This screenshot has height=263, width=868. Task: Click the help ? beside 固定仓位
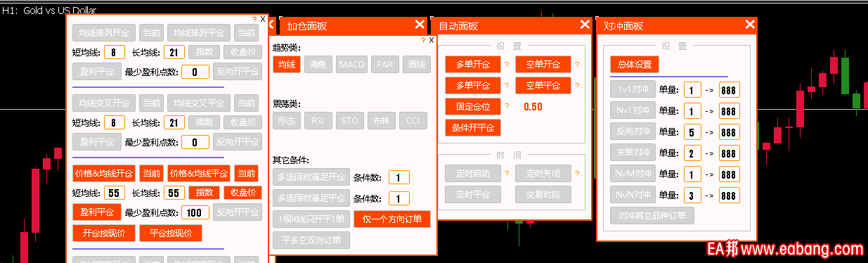(506, 107)
